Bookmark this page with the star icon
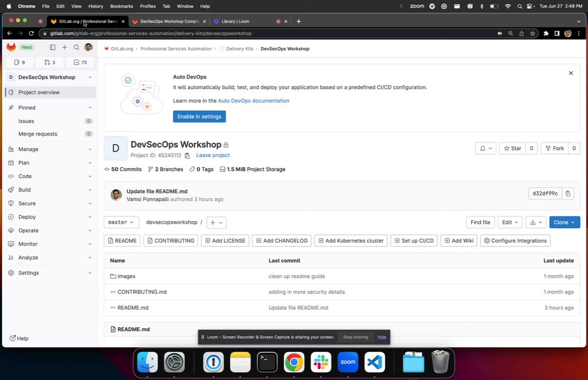 point(532,33)
